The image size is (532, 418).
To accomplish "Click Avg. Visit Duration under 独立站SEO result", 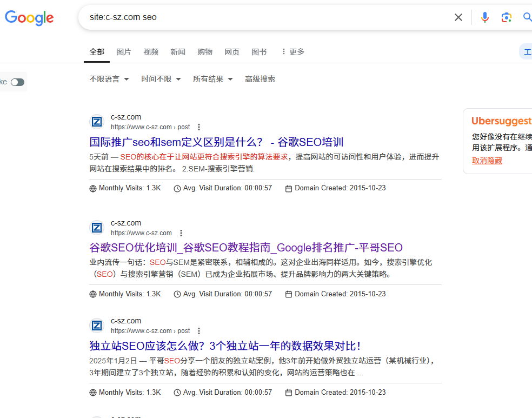I will 227,392.
